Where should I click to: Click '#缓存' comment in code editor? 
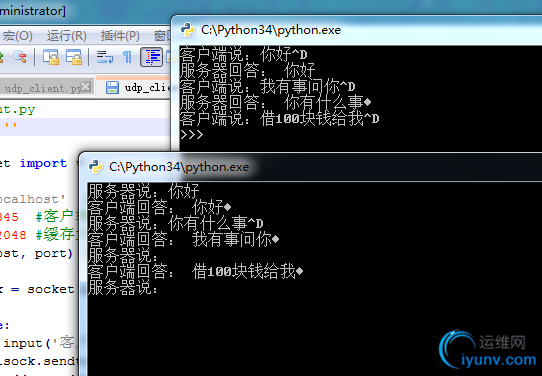click(x=55, y=235)
